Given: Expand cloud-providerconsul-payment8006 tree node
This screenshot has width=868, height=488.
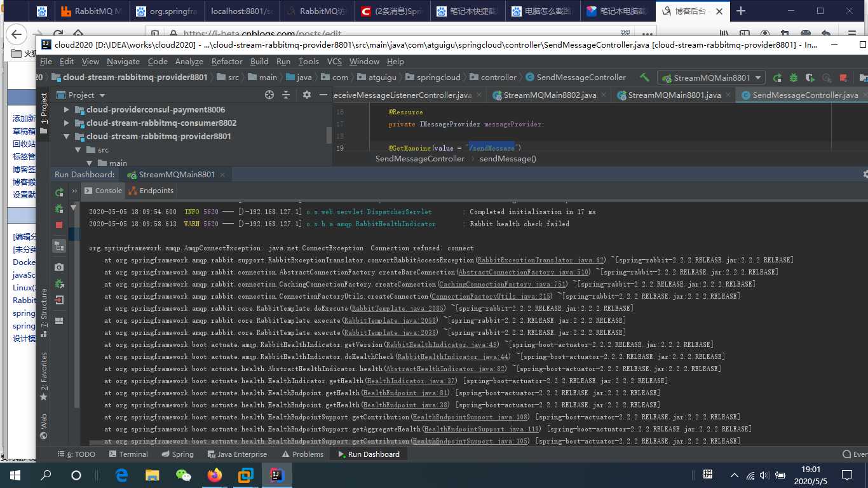Looking at the screenshot, I should click(67, 110).
